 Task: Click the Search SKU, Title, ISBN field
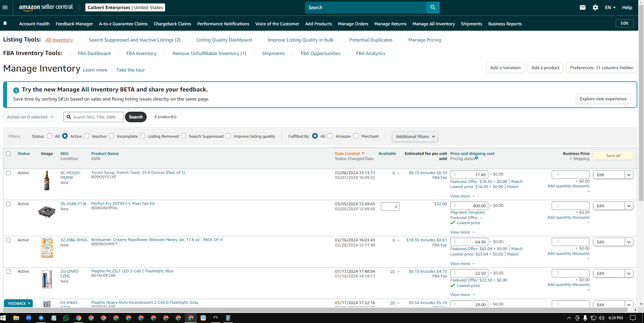point(94,117)
